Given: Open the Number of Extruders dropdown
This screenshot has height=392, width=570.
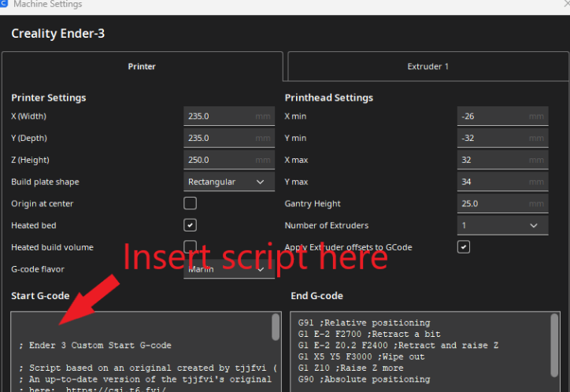Looking at the screenshot, I should click(x=503, y=225).
